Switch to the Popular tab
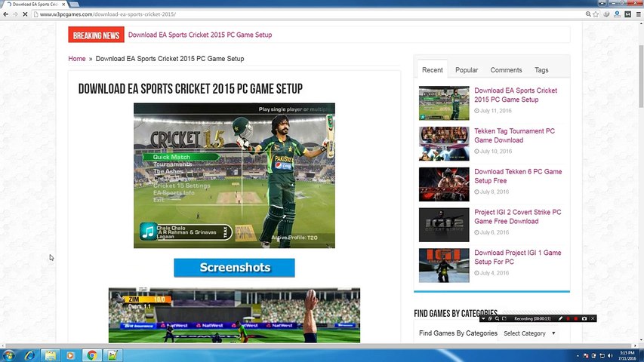Screen dimensions: 644x362 pos(466,70)
